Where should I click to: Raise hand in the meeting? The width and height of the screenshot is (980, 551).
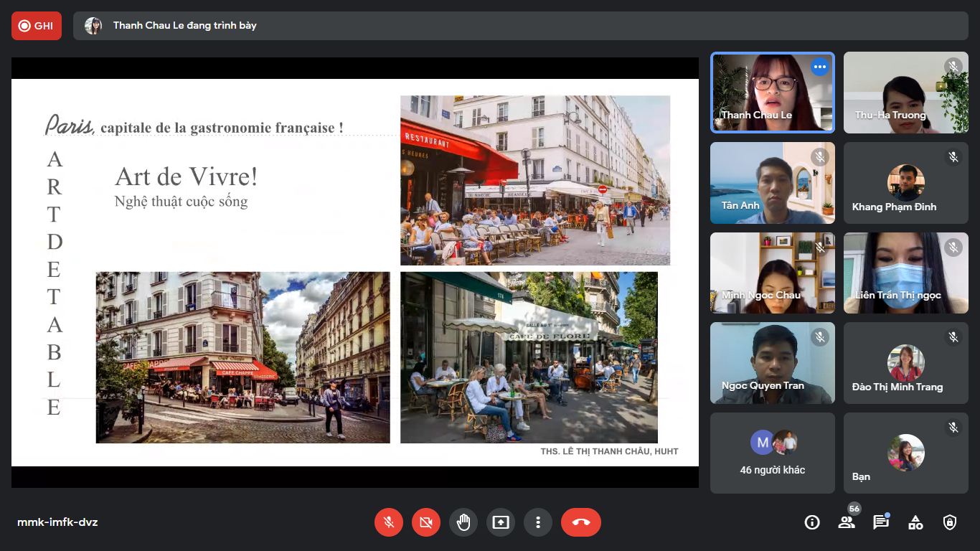463,522
